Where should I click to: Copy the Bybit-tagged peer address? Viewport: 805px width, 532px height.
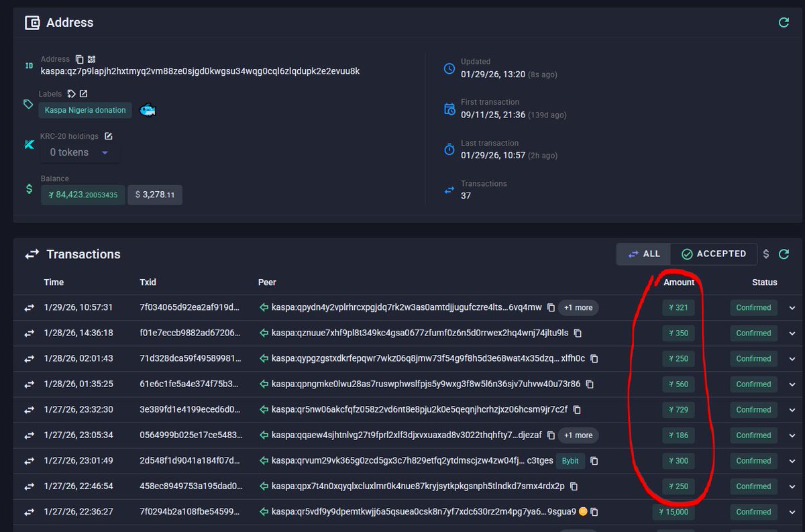pos(594,461)
